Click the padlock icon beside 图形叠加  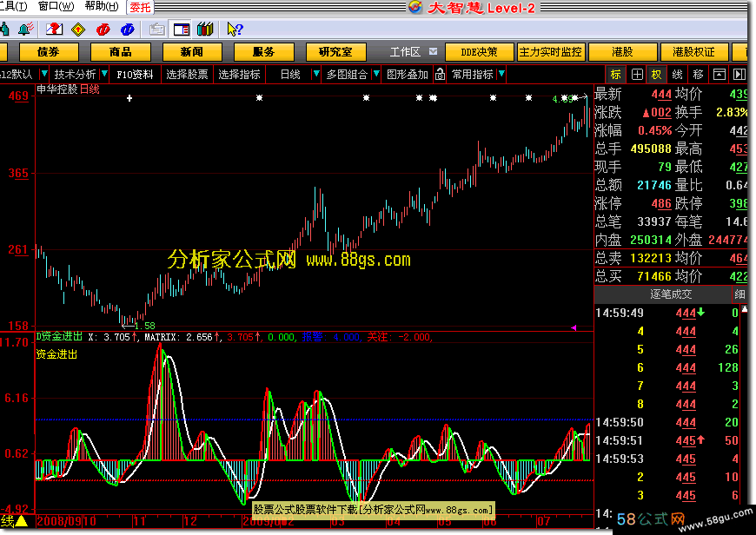coord(440,74)
